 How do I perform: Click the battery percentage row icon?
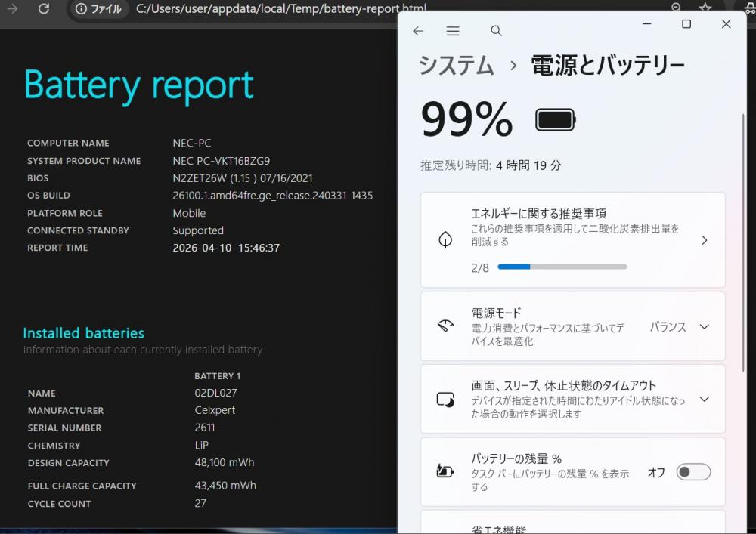[445, 472]
